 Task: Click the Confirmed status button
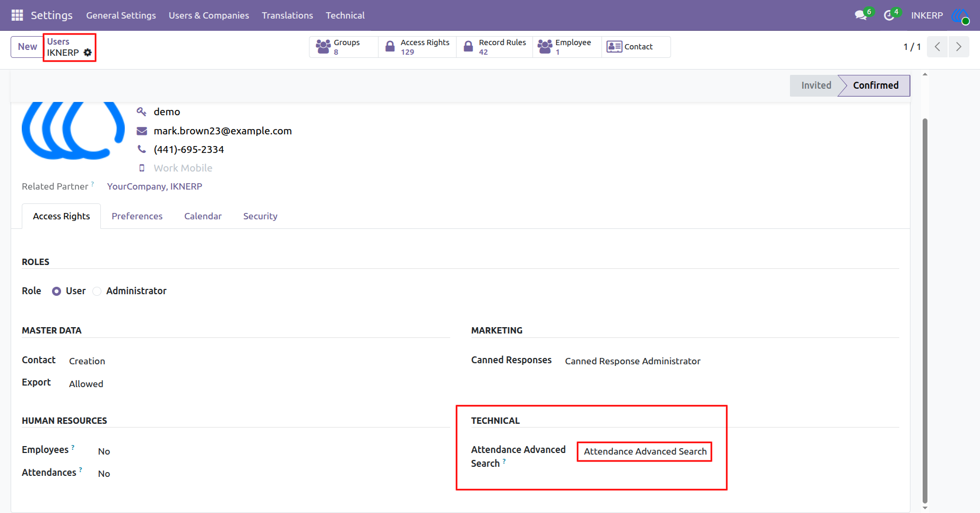[x=875, y=85]
